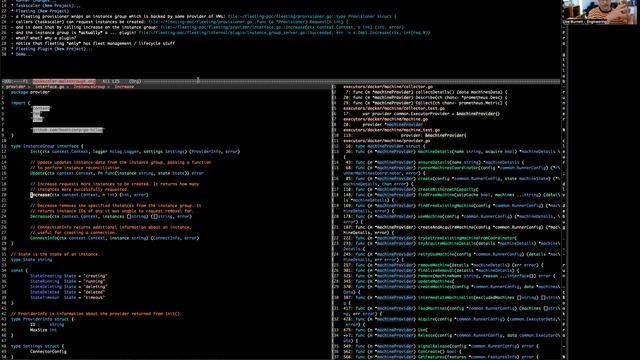
Task: Open the participant webcam thumbnail
Action: tap(599, 12)
